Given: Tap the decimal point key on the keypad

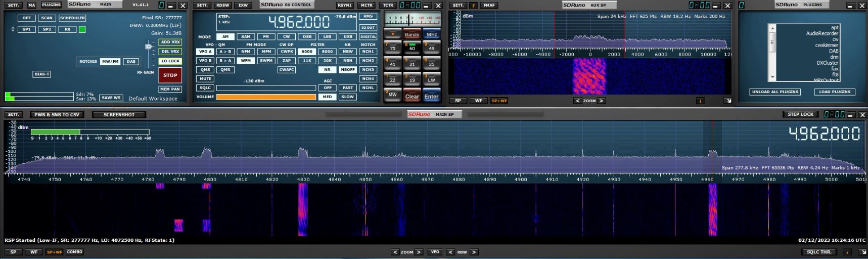Looking at the screenshot, I should [392, 34].
